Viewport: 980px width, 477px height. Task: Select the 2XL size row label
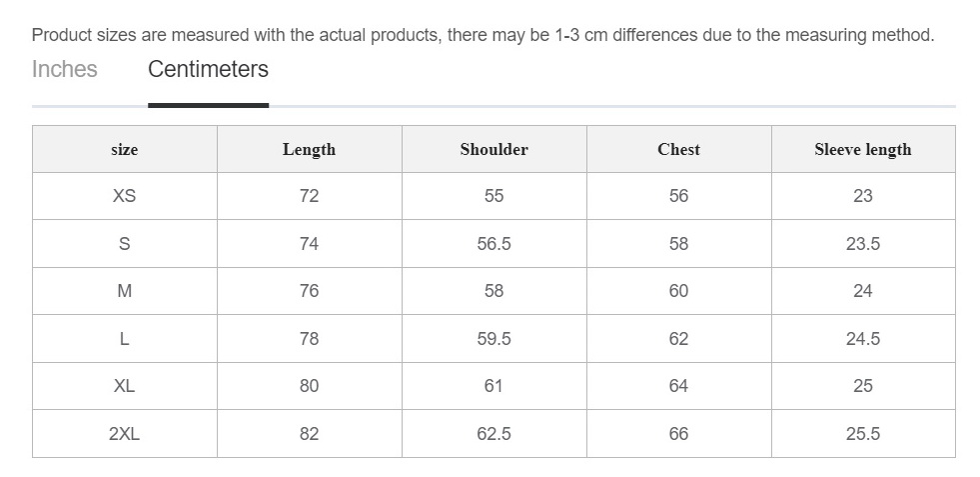[125, 434]
